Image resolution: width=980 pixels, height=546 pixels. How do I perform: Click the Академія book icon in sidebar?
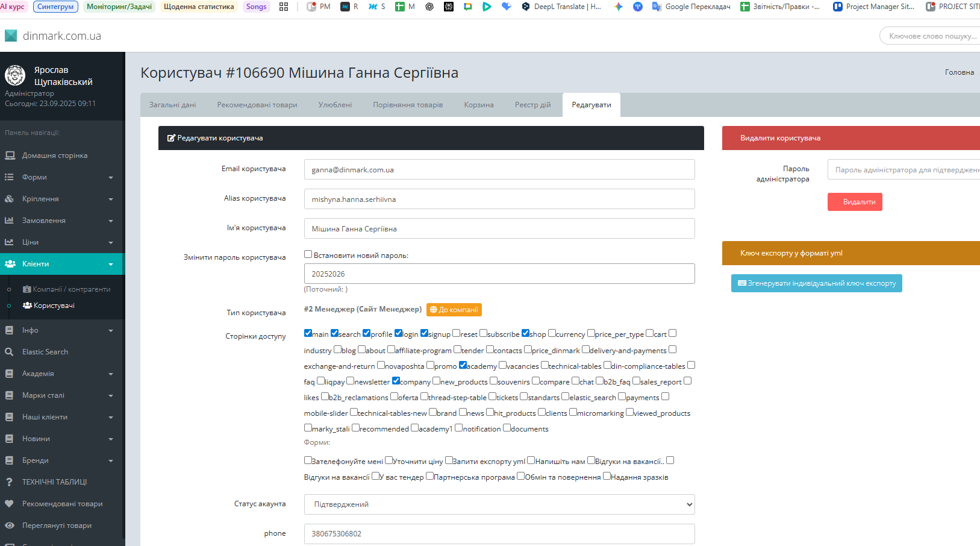(x=9, y=374)
